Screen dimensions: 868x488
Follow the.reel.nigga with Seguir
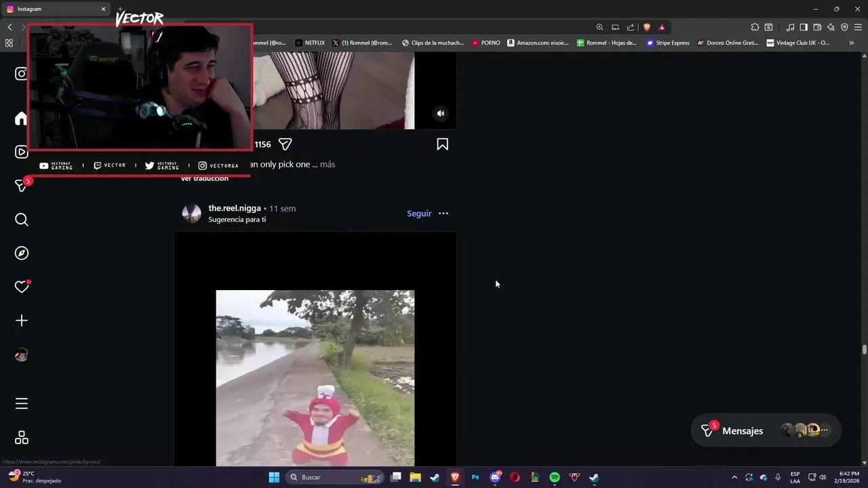point(419,213)
